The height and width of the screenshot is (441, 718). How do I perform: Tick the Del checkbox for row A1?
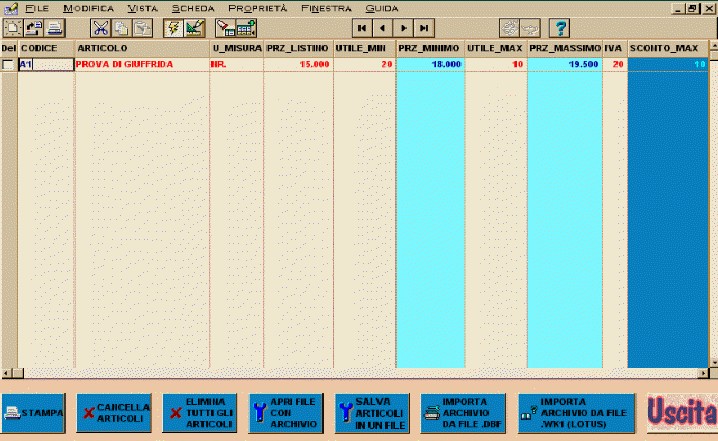coord(8,65)
